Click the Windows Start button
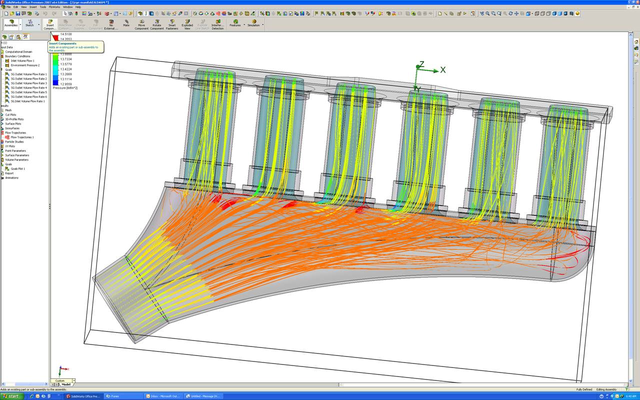The width and height of the screenshot is (640, 400). (12, 395)
